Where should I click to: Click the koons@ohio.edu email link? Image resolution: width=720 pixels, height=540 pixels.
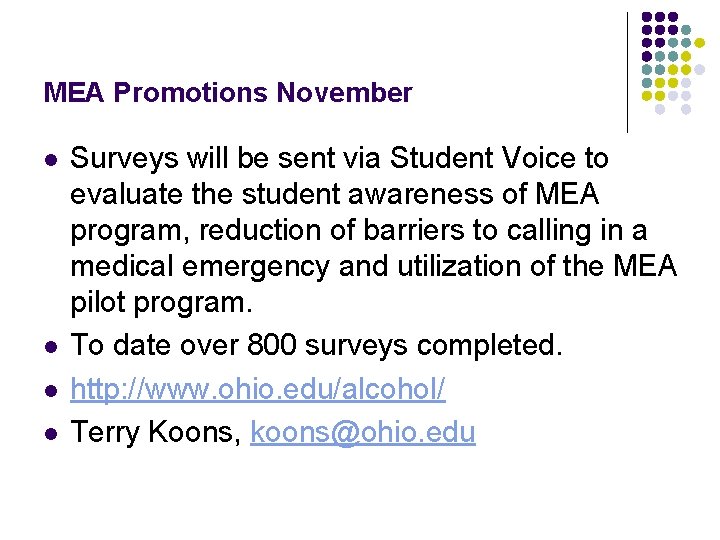(363, 432)
